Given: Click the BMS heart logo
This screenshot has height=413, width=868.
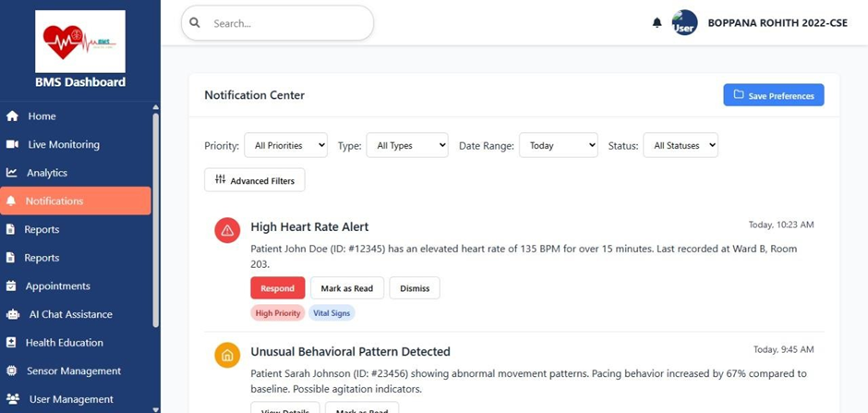Looking at the screenshot, I should click(x=80, y=42).
